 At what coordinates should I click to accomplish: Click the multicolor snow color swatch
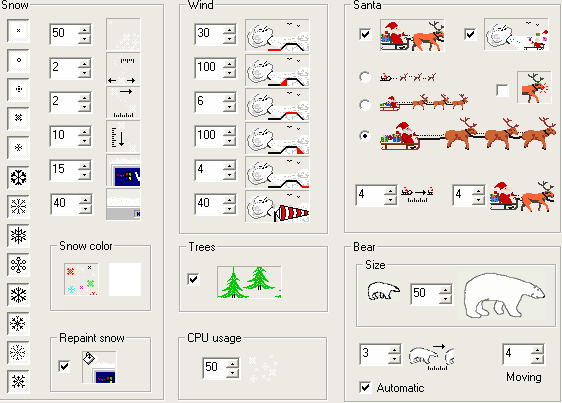click(x=81, y=280)
